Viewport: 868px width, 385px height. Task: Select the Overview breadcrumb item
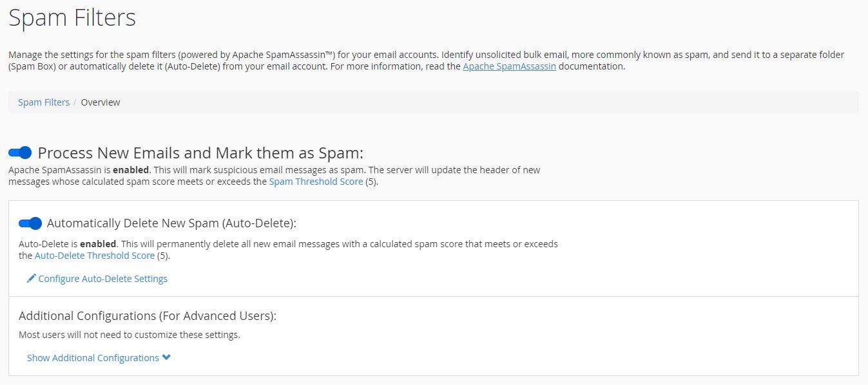pyautogui.click(x=101, y=102)
